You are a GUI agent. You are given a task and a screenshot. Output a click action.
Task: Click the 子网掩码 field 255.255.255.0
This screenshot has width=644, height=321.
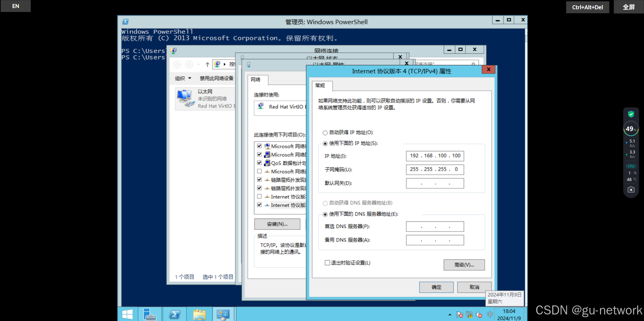pyautogui.click(x=435, y=169)
